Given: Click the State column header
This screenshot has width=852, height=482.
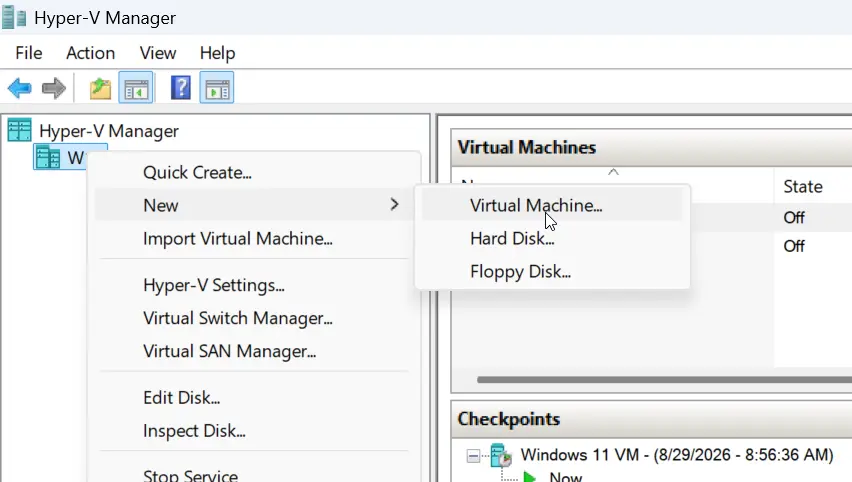Looking at the screenshot, I should coord(813,186).
